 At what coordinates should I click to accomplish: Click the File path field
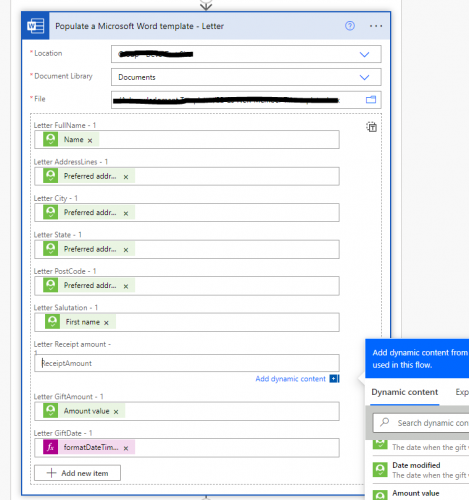point(246,100)
